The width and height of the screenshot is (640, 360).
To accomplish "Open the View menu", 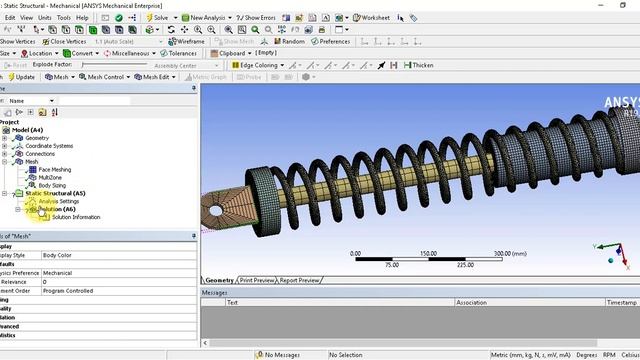I will pyautogui.click(x=27, y=18).
